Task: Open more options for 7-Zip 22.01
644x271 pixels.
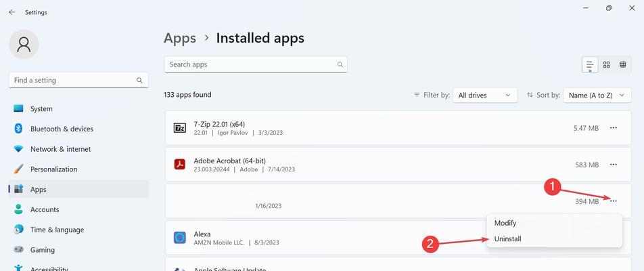Action: [x=613, y=128]
